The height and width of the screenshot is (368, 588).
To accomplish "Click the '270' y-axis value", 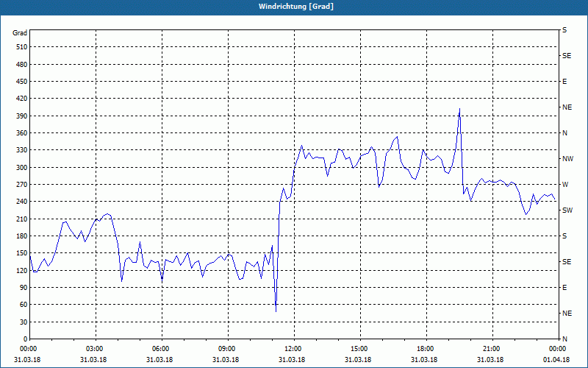I will tap(22, 185).
